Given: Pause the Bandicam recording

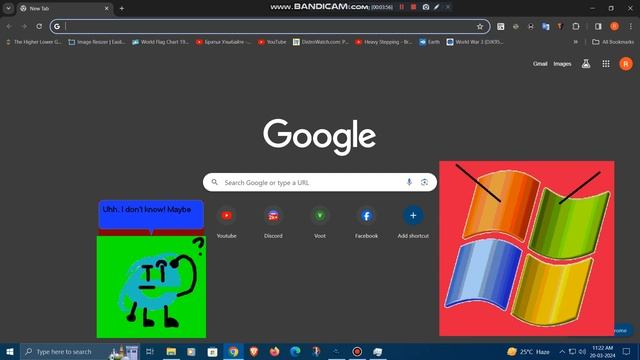Looking at the screenshot, I should click(x=402, y=7).
